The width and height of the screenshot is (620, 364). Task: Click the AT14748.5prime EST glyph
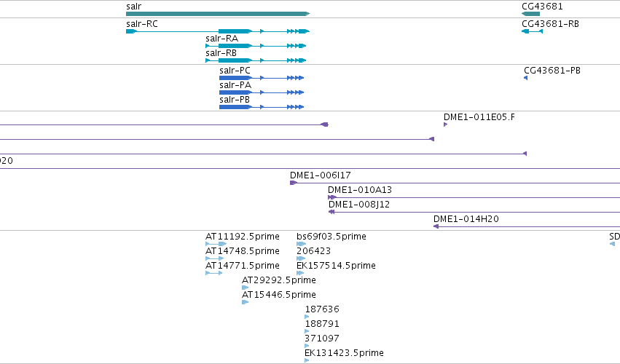(215, 258)
